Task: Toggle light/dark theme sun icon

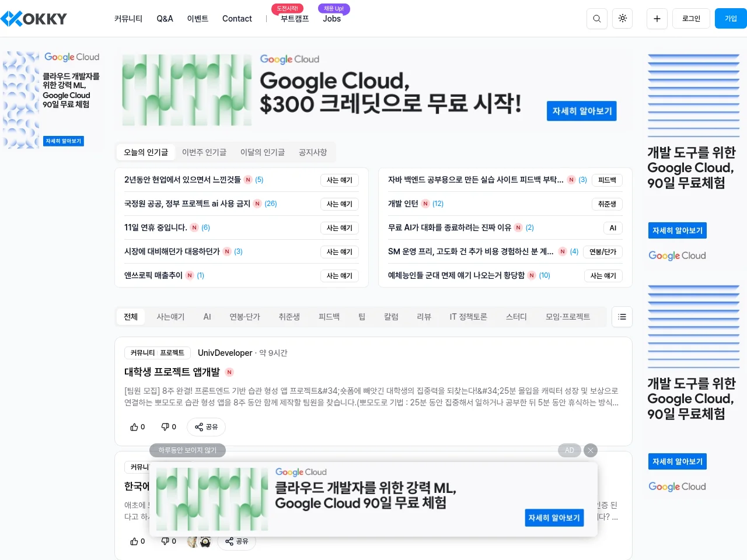Action: (x=623, y=19)
